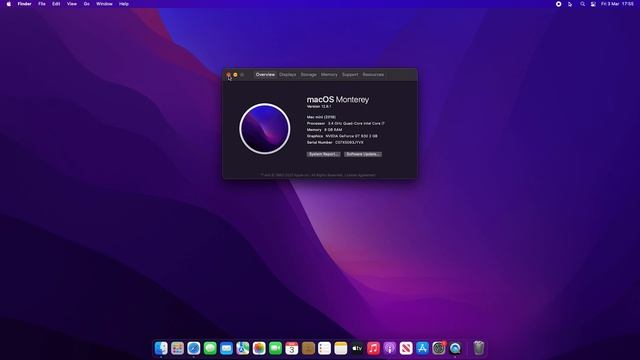The height and width of the screenshot is (360, 640).
Task: Launch Safari from the Dock
Action: click(193, 348)
